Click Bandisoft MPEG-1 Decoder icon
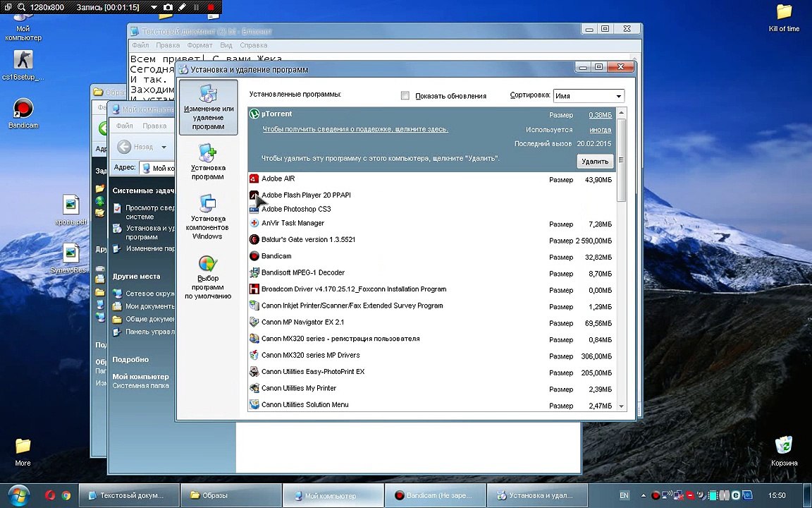 click(254, 272)
